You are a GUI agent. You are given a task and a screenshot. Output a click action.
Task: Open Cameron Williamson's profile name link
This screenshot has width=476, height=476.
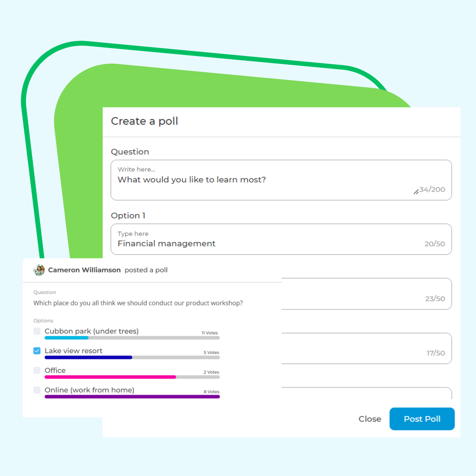pos(84,270)
